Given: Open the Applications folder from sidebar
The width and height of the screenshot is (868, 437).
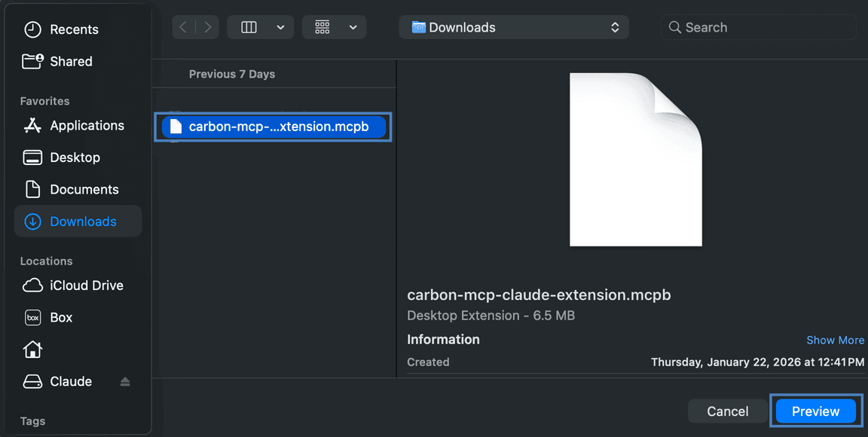Looking at the screenshot, I should coord(87,125).
